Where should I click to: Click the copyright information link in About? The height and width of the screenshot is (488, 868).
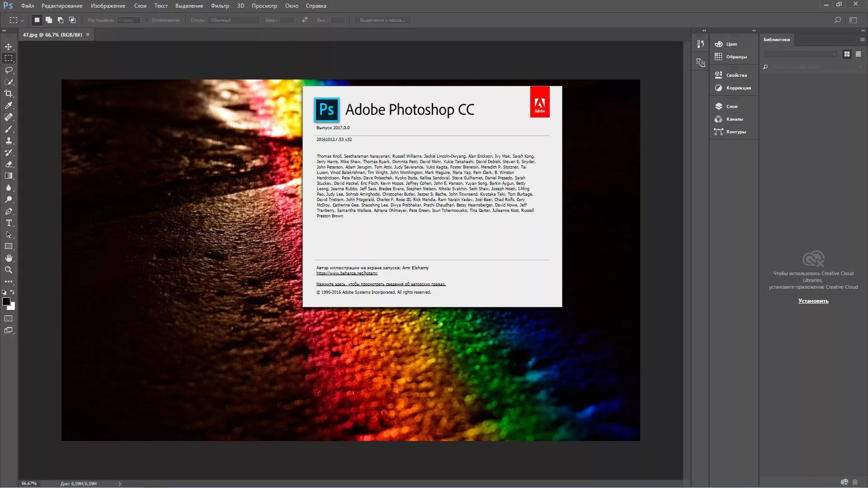381,284
